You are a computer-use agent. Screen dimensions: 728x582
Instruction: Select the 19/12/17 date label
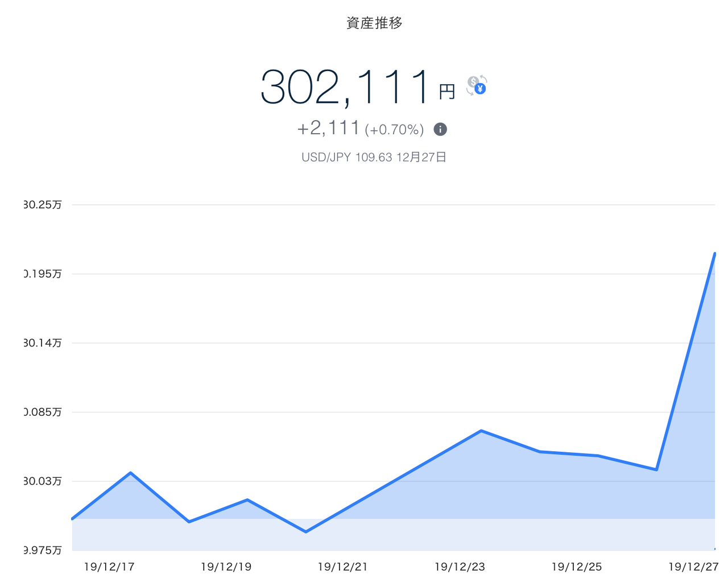(x=109, y=567)
